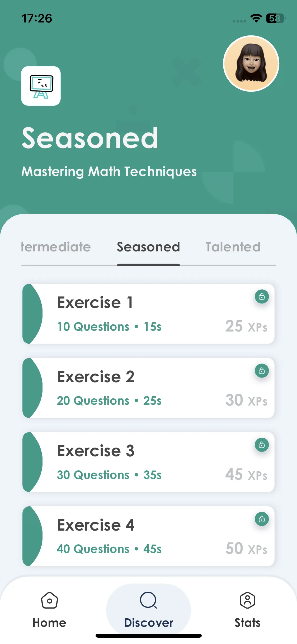Tap the lock icon on Exercise 3
297x644 pixels.
(x=262, y=445)
